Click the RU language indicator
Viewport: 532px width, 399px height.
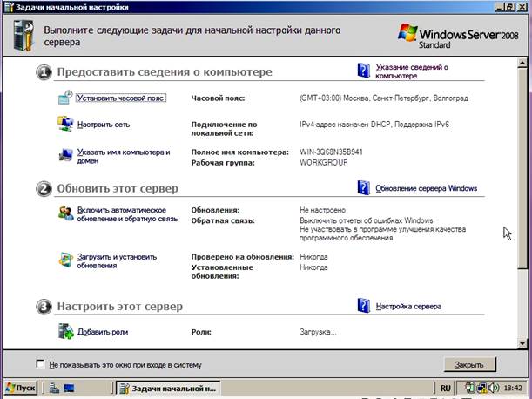pos(445,389)
